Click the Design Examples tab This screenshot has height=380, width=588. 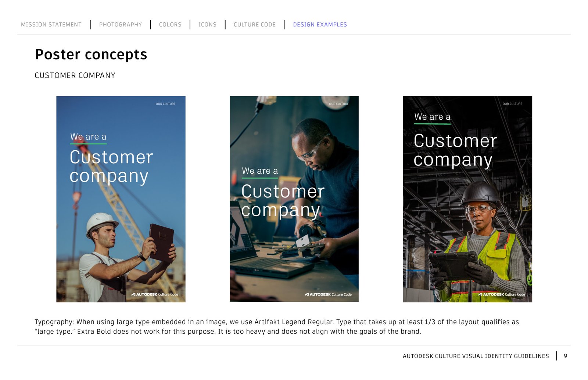click(320, 25)
